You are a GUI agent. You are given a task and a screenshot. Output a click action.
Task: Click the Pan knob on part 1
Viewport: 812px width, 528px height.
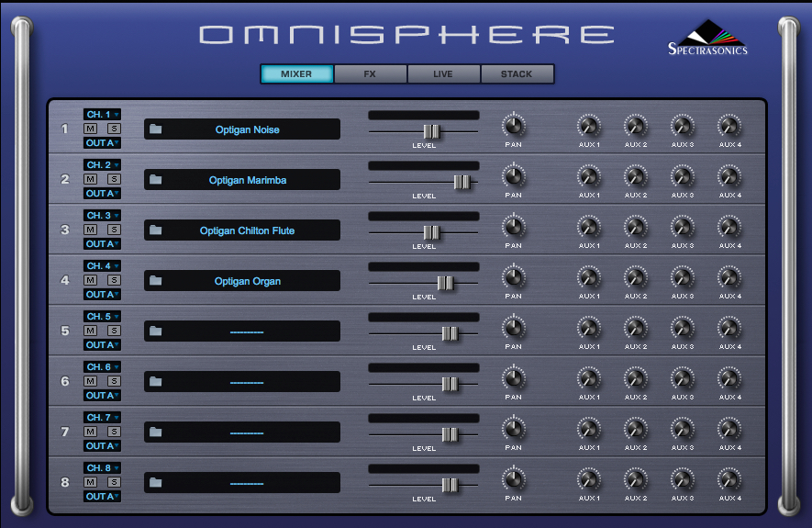pyautogui.click(x=513, y=126)
